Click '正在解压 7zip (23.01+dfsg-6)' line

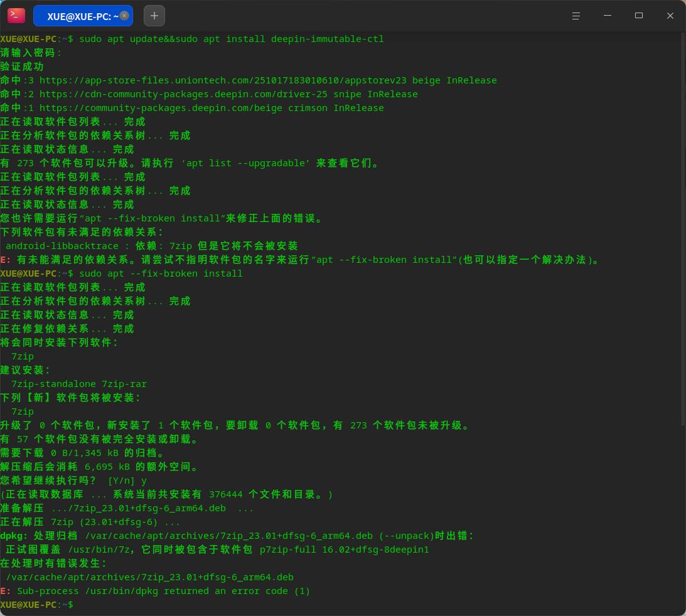click(x=90, y=522)
